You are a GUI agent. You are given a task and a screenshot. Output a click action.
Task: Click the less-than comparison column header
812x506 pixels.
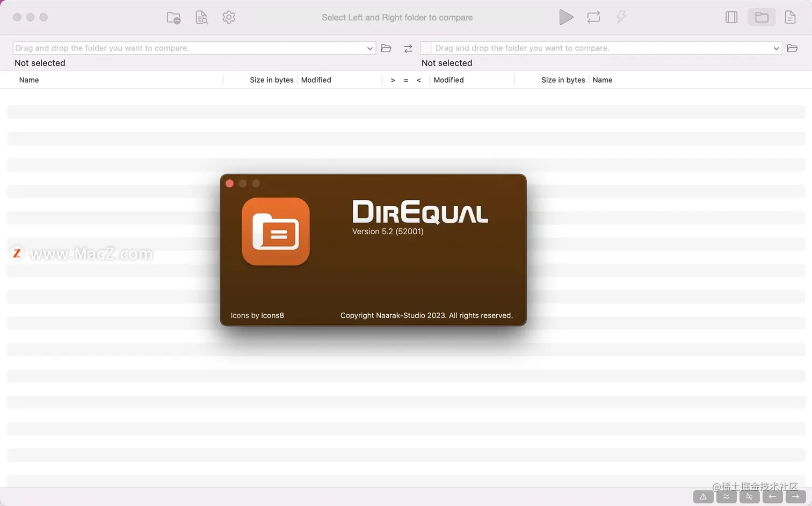coord(419,80)
